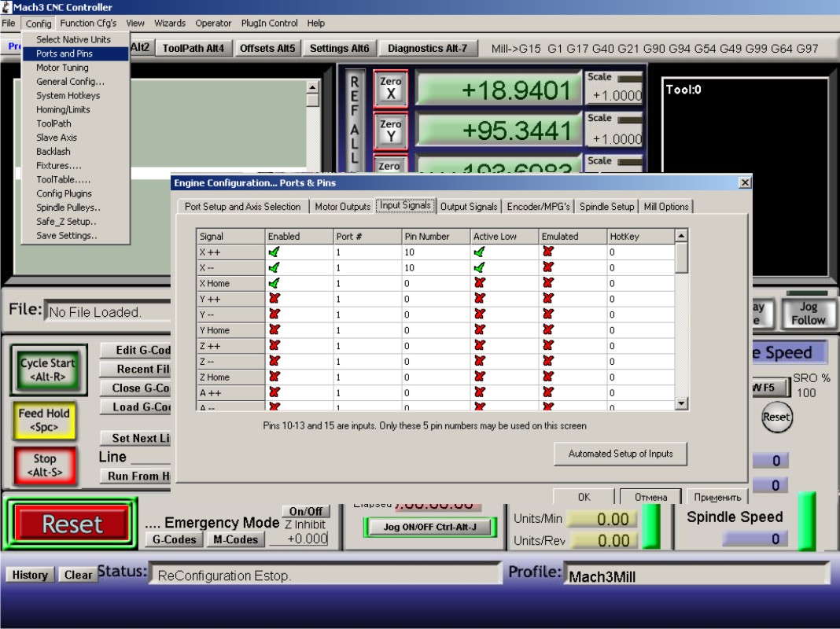The image size is (840, 629).
Task: Enable the Y Home signal
Action: click(274, 330)
